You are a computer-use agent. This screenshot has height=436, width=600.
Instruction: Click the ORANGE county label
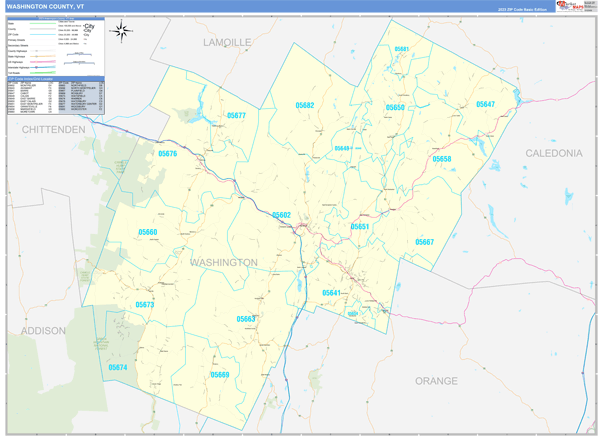point(436,381)
